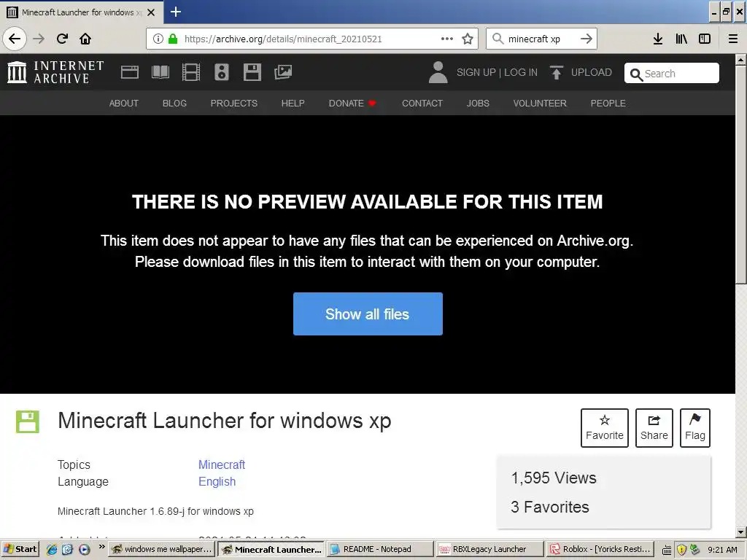Toggle the browser sidebar view
The height and width of the screenshot is (560, 747).
pyautogui.click(x=705, y=39)
